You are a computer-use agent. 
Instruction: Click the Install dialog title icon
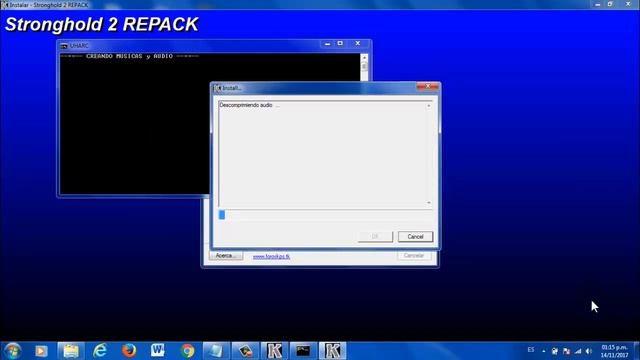[x=217, y=88]
